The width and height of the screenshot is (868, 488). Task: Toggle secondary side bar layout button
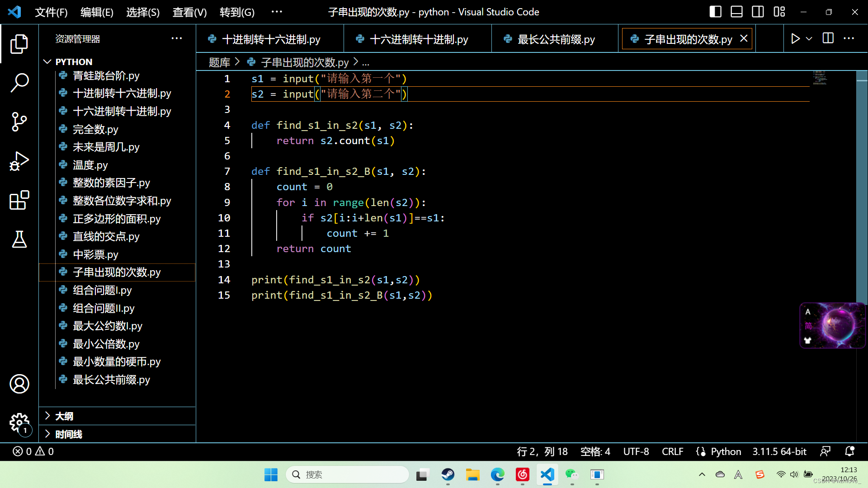click(758, 12)
